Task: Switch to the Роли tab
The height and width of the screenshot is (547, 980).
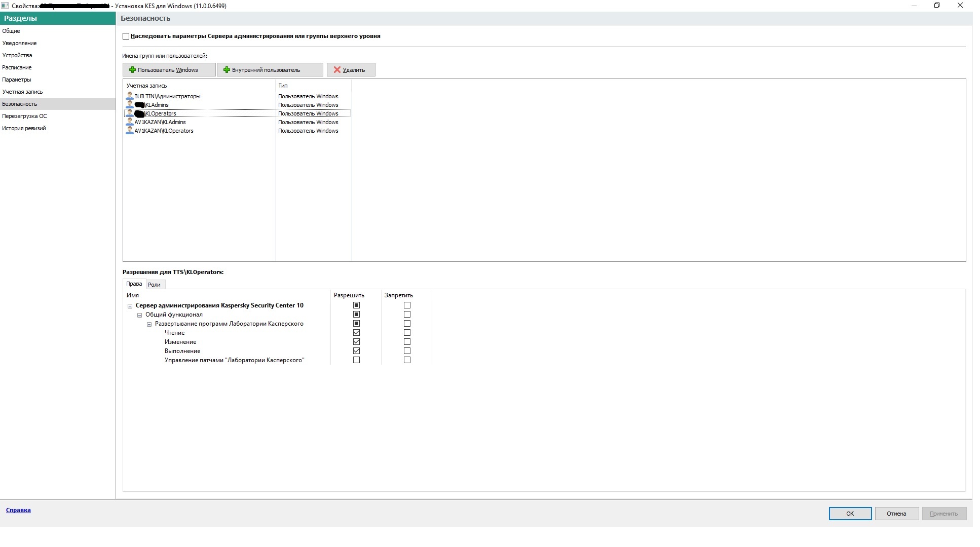Action: coord(154,285)
